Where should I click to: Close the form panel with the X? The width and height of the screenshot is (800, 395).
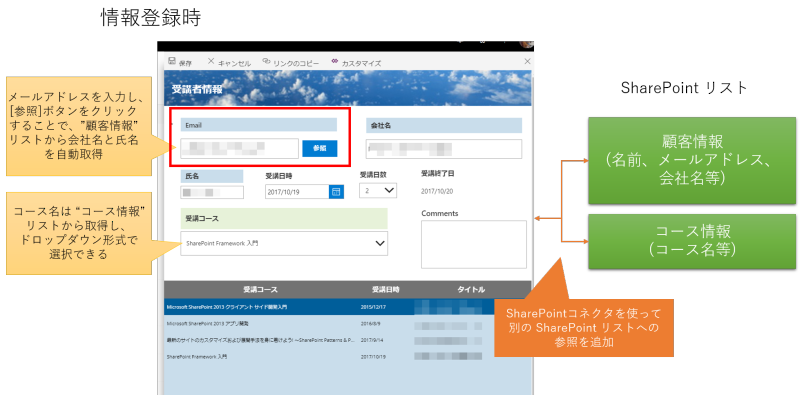528,62
